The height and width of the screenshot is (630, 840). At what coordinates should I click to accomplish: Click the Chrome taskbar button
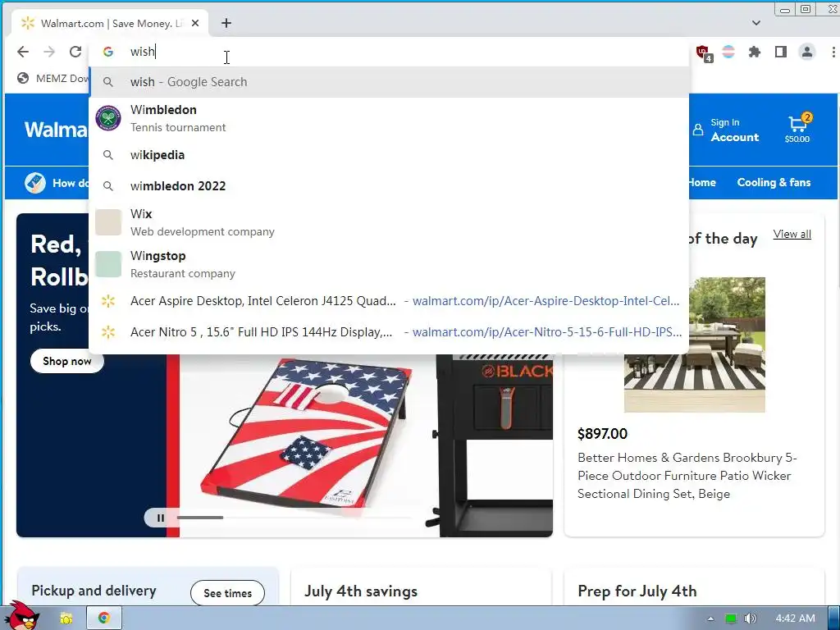coord(104,619)
